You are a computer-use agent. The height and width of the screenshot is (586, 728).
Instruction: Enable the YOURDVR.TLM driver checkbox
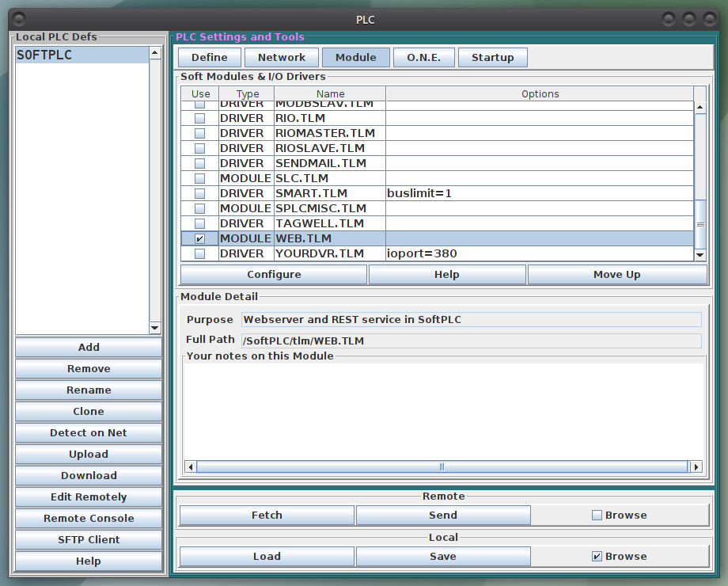coord(199,253)
